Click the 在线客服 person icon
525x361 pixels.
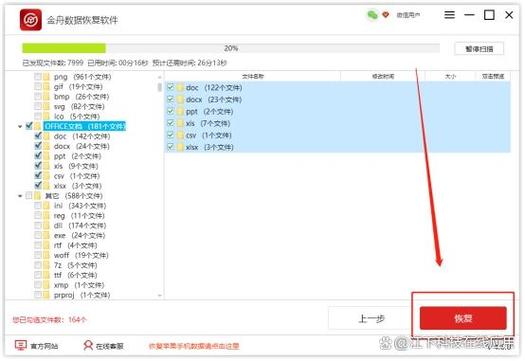click(88, 345)
